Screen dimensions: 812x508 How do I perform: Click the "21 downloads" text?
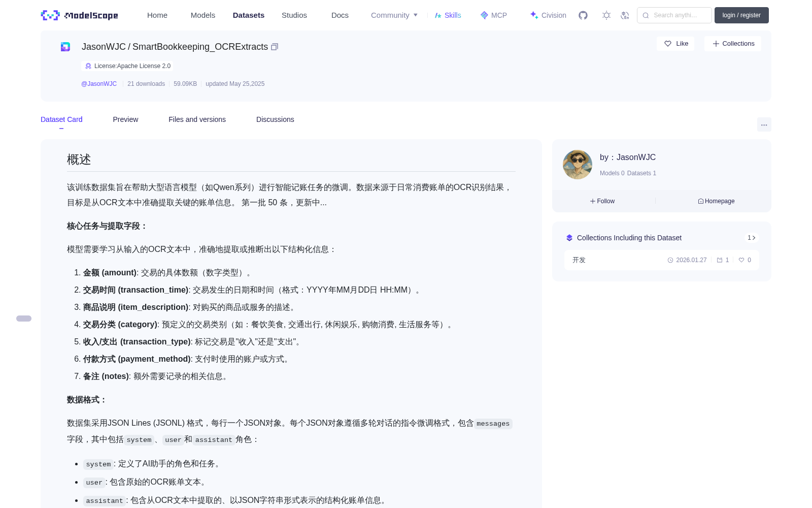pos(146,84)
